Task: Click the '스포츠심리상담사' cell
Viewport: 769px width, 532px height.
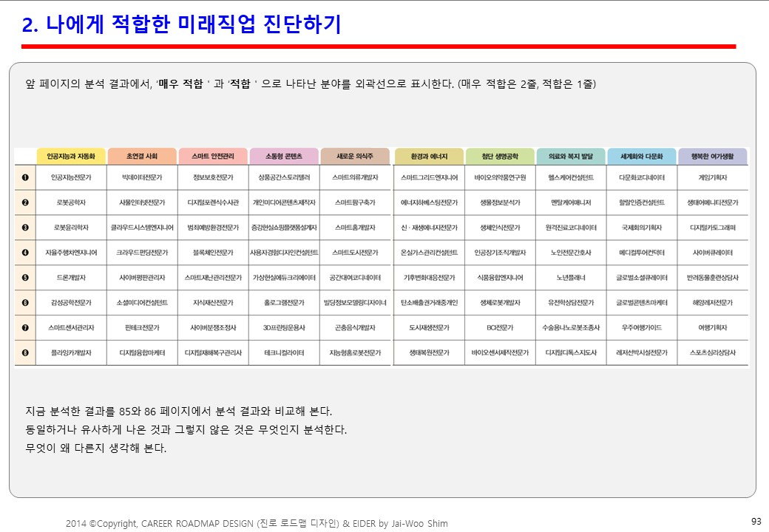Action: (713, 352)
